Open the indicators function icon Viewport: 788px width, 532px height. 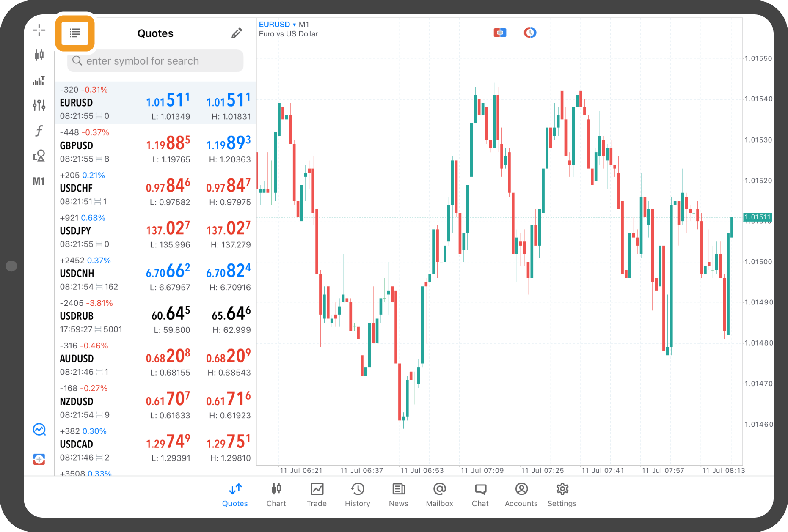click(x=39, y=131)
